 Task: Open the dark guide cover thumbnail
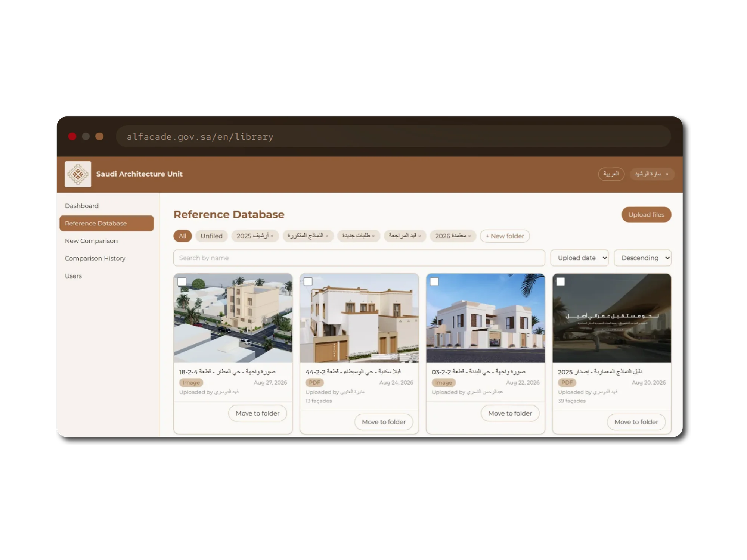pos(612,318)
